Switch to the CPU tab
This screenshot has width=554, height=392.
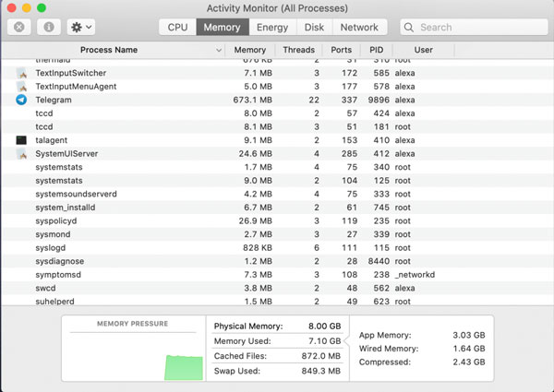(177, 27)
